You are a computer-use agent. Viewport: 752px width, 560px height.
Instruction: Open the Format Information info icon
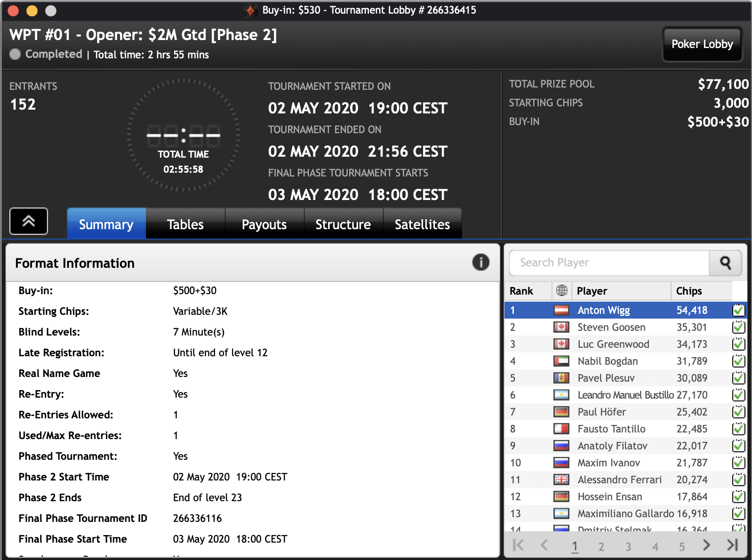point(480,262)
